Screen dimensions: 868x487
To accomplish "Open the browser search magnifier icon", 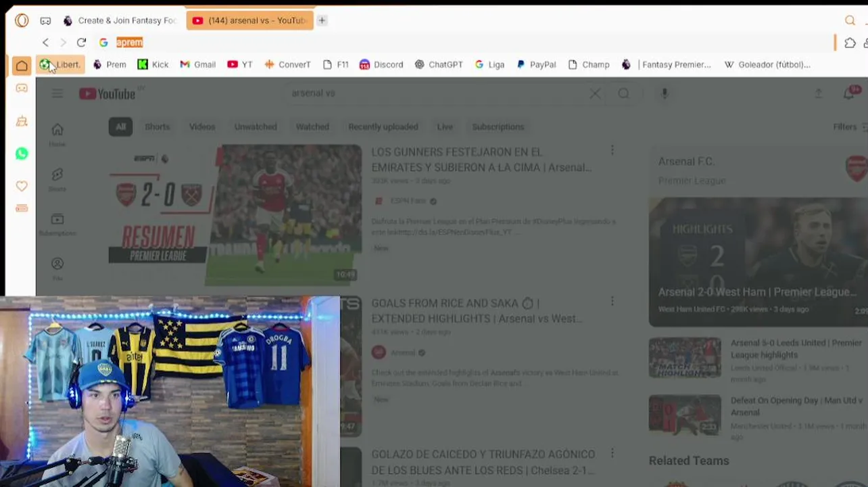I will click(x=850, y=20).
